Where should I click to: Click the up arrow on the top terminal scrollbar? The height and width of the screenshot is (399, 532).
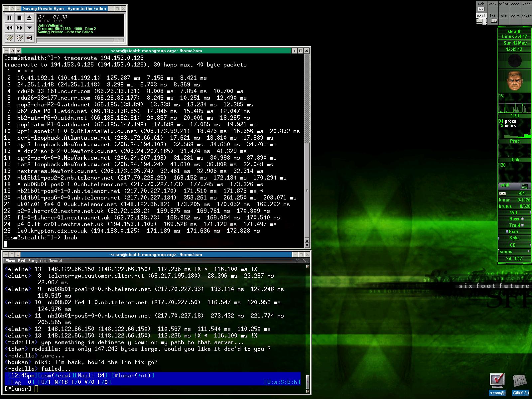tap(307, 241)
